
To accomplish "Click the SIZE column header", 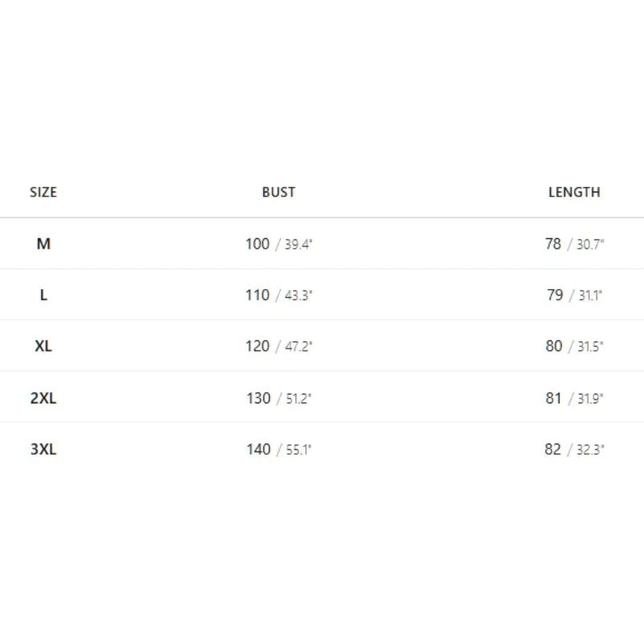I will [43, 192].
